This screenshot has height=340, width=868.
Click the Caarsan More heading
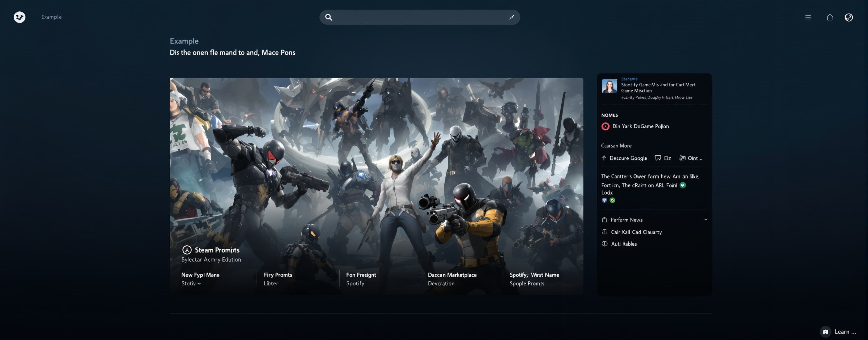pyautogui.click(x=616, y=145)
